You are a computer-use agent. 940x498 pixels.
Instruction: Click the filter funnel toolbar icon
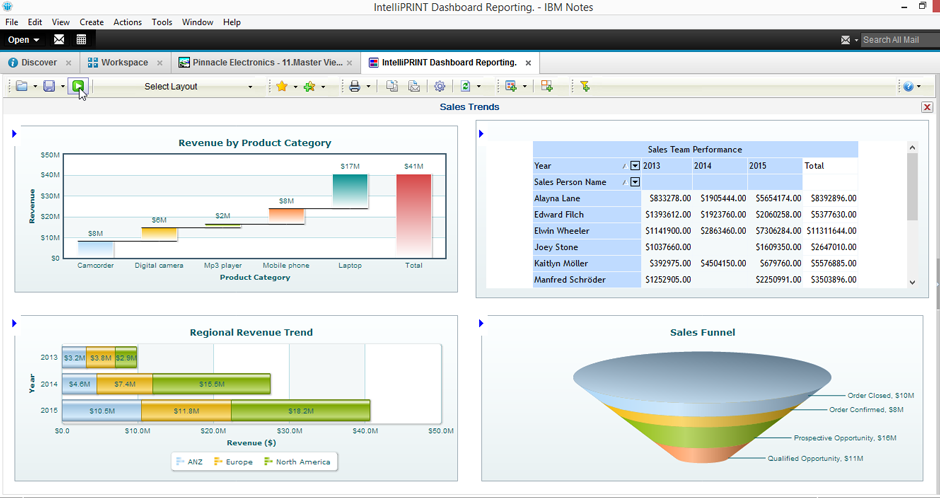pos(585,87)
